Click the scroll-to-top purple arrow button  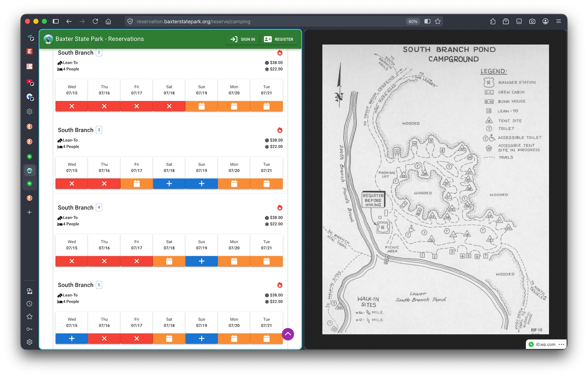[288, 334]
